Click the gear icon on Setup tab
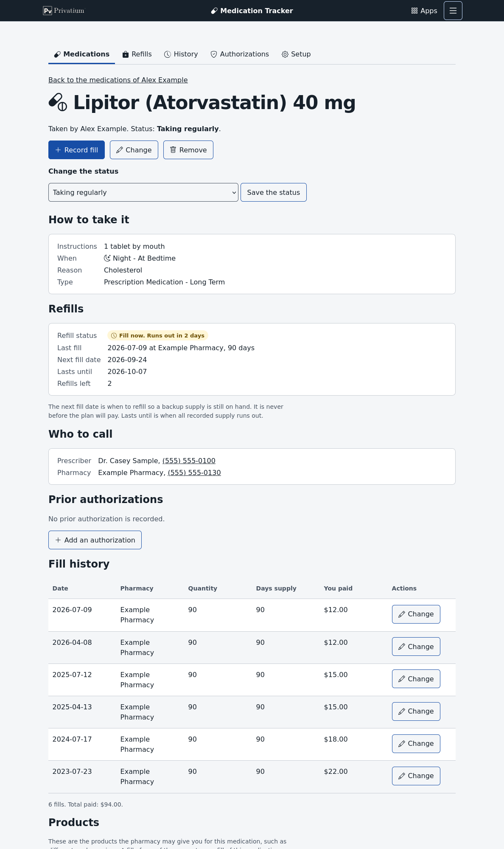Image resolution: width=504 pixels, height=849 pixels. (285, 54)
